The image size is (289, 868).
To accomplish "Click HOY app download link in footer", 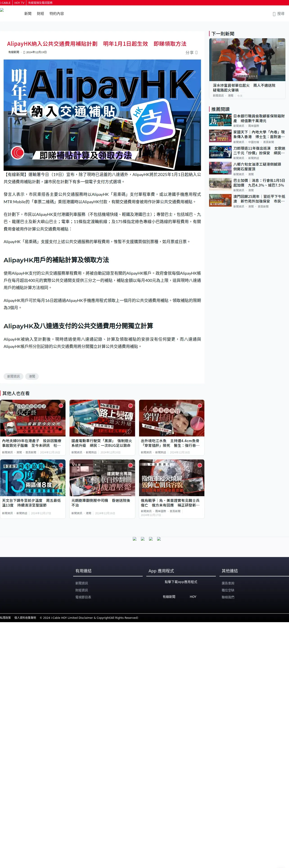I will tap(193, 597).
